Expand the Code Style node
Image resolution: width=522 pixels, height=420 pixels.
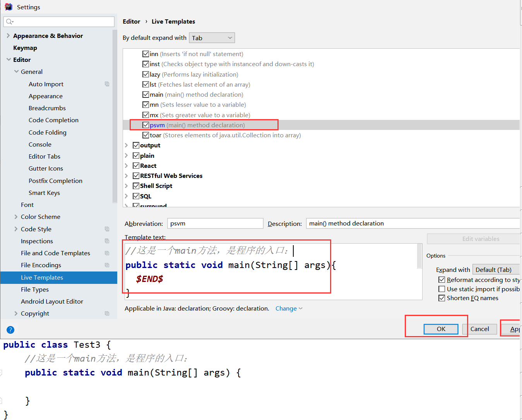pyautogui.click(x=16, y=229)
